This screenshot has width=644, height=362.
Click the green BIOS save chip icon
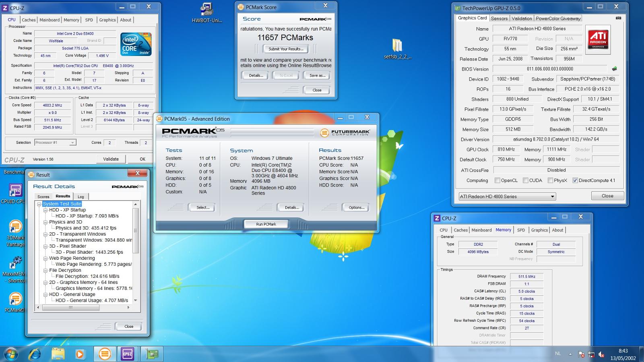coord(614,69)
